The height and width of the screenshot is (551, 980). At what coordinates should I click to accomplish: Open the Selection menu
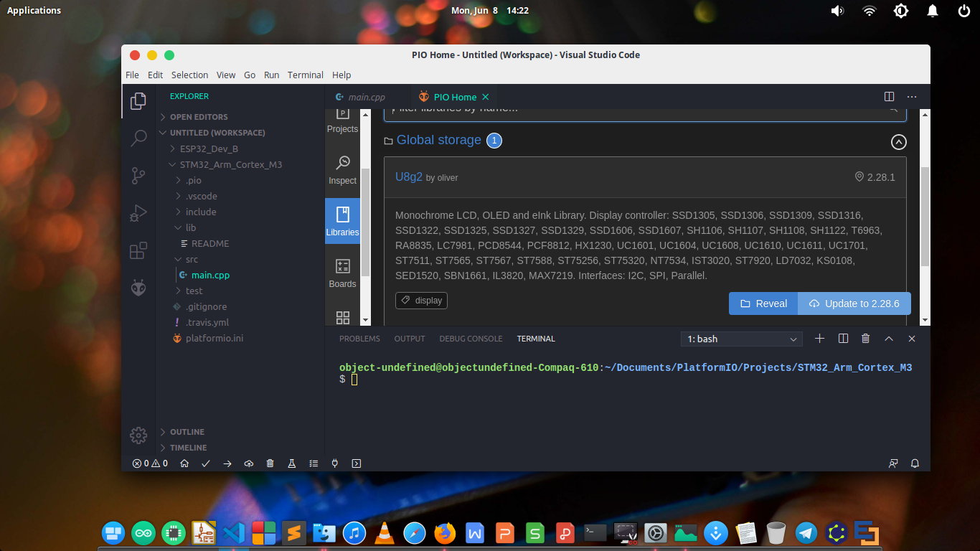click(189, 75)
